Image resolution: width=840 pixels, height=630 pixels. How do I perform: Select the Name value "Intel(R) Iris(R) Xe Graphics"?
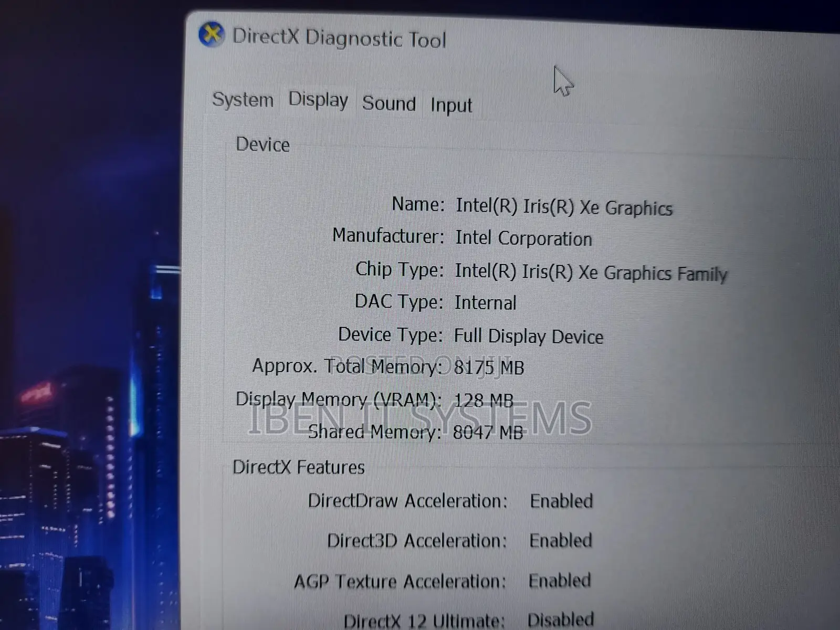point(564,207)
